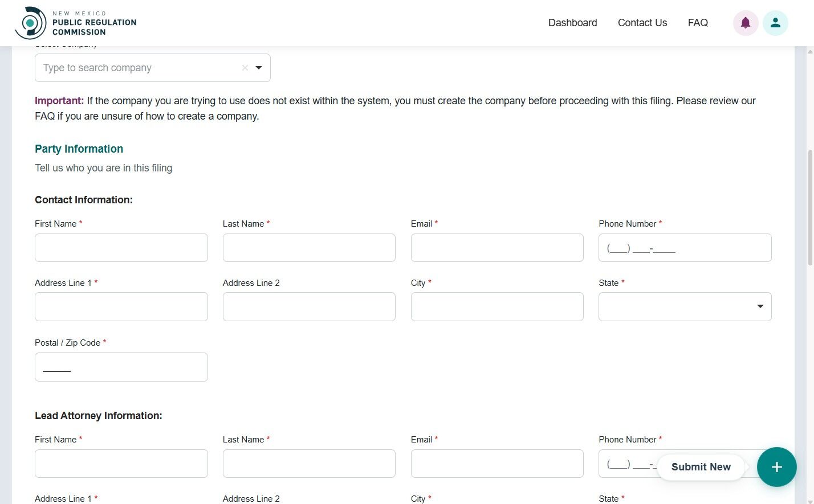814x504 pixels.
Task: Open the Contact Us page
Action: (x=642, y=23)
